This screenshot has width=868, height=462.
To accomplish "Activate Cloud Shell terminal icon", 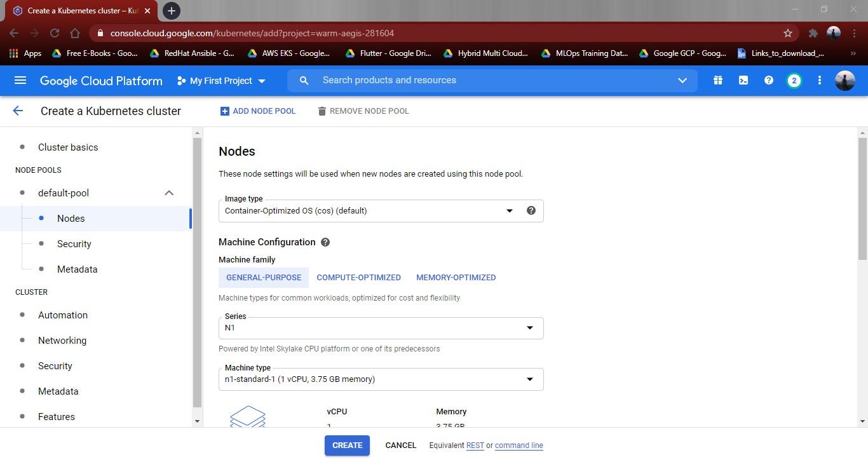I will click(x=743, y=80).
